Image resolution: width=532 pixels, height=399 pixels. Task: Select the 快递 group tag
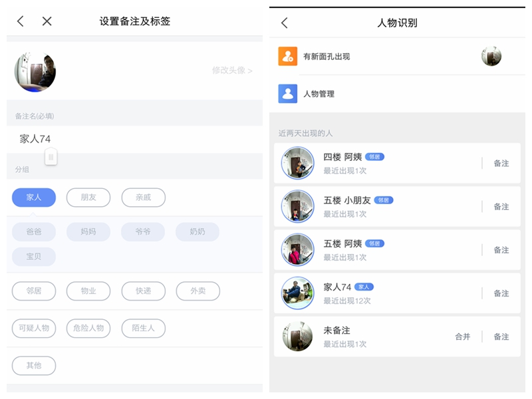coord(144,291)
